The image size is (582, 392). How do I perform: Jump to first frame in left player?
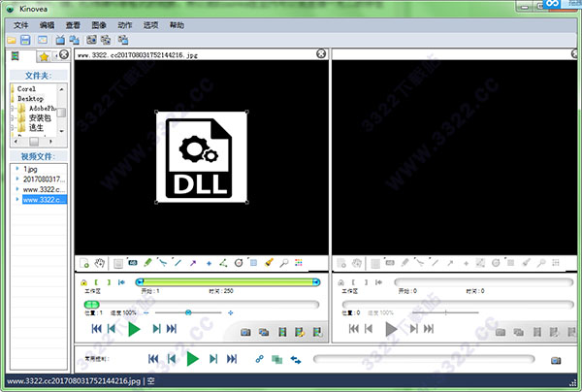click(96, 329)
